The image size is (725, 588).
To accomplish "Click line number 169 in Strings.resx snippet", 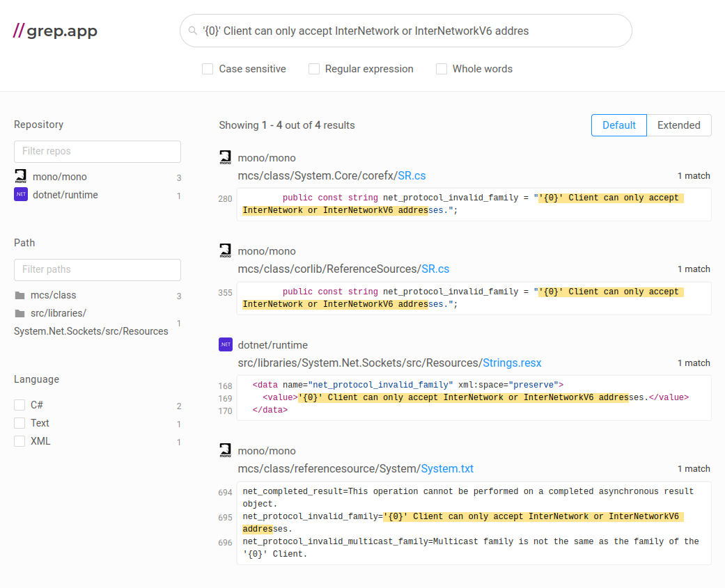I will [x=225, y=398].
